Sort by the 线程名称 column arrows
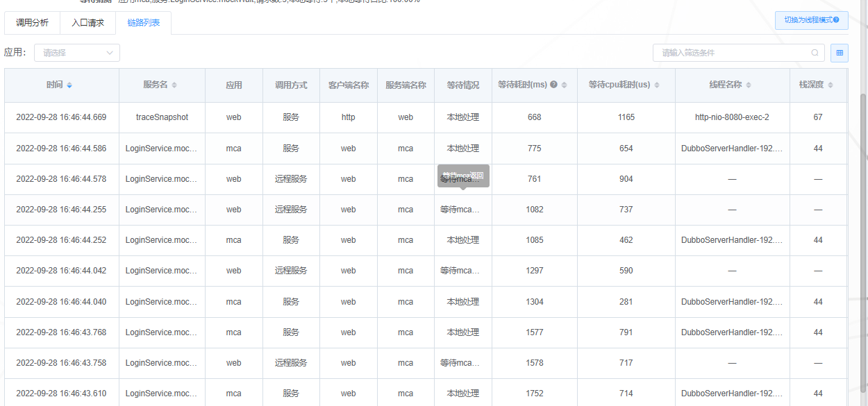 coord(749,85)
